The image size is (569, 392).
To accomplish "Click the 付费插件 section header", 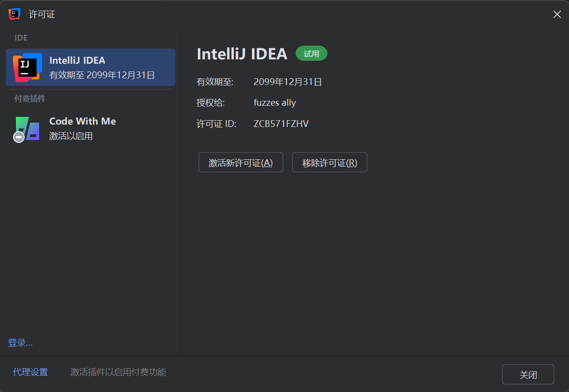I will click(x=30, y=98).
